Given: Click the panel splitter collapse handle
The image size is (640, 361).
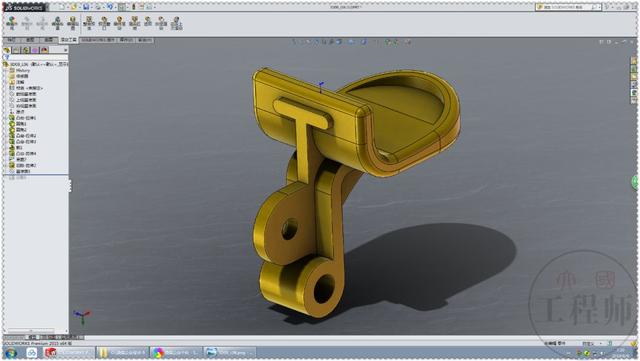Looking at the screenshot, I should [70, 186].
